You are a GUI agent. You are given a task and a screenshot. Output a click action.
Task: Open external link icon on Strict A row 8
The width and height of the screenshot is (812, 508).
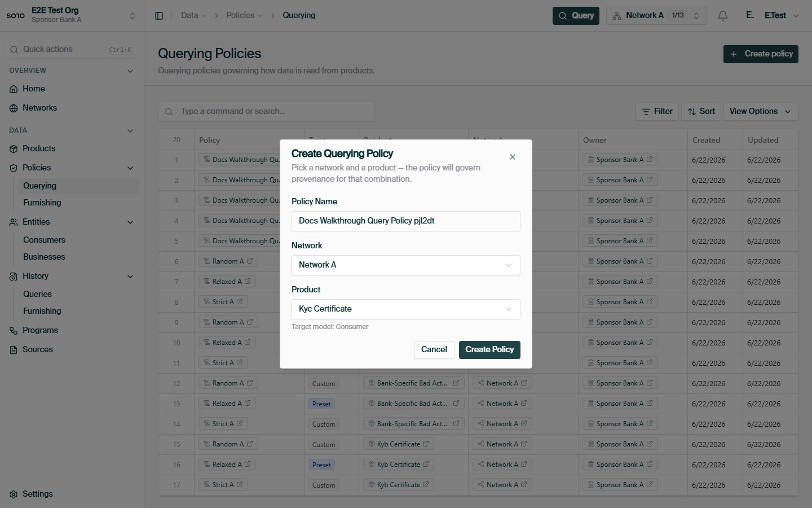pos(240,301)
